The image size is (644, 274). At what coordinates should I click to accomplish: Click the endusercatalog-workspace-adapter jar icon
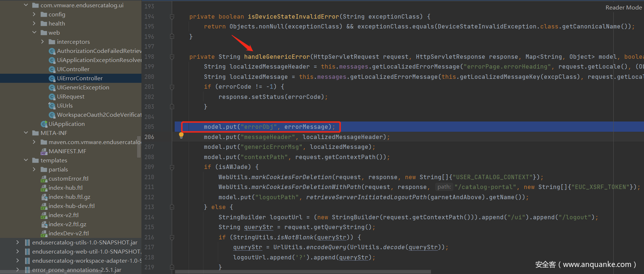coord(27,260)
